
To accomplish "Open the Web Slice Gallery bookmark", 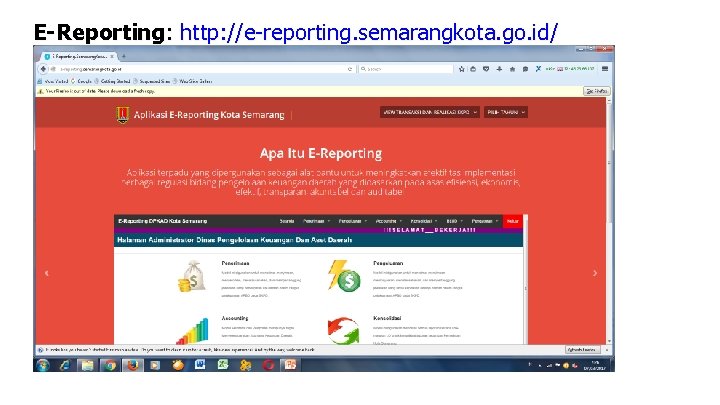I will (193, 81).
